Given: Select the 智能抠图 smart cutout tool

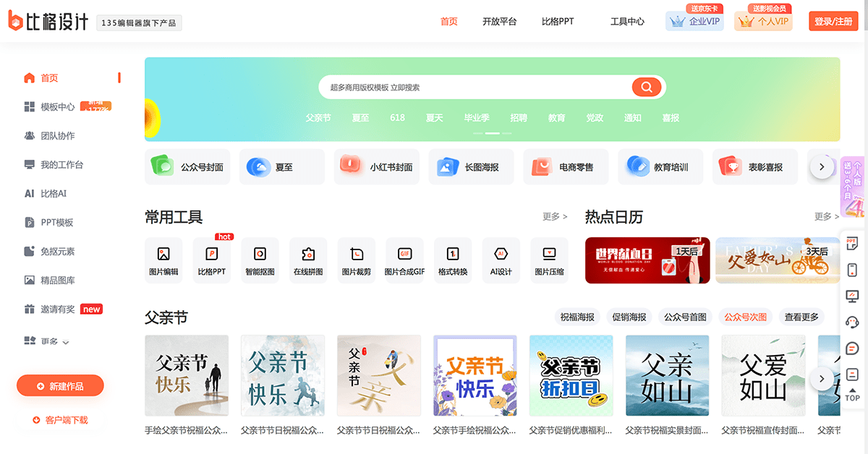Looking at the screenshot, I should [260, 260].
